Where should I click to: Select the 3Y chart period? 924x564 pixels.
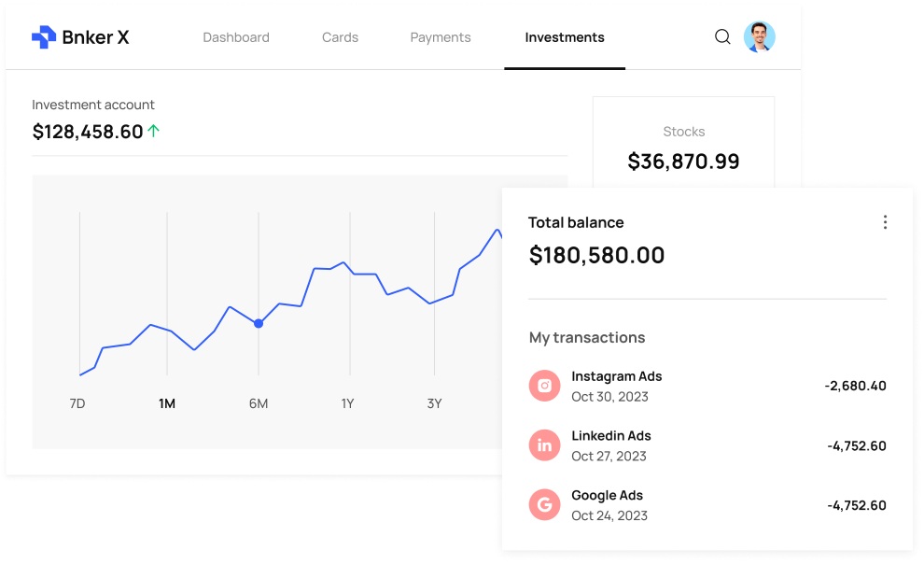point(434,403)
